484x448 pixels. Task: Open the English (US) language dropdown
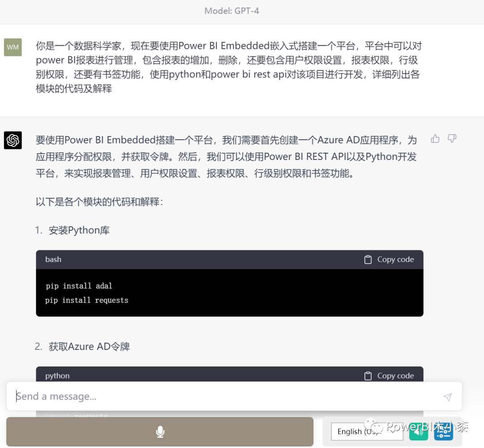point(367,431)
